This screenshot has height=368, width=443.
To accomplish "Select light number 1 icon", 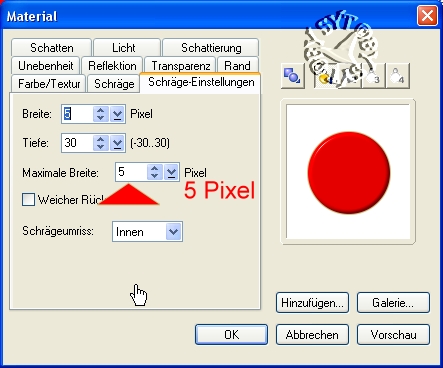I will pyautogui.click(x=325, y=77).
